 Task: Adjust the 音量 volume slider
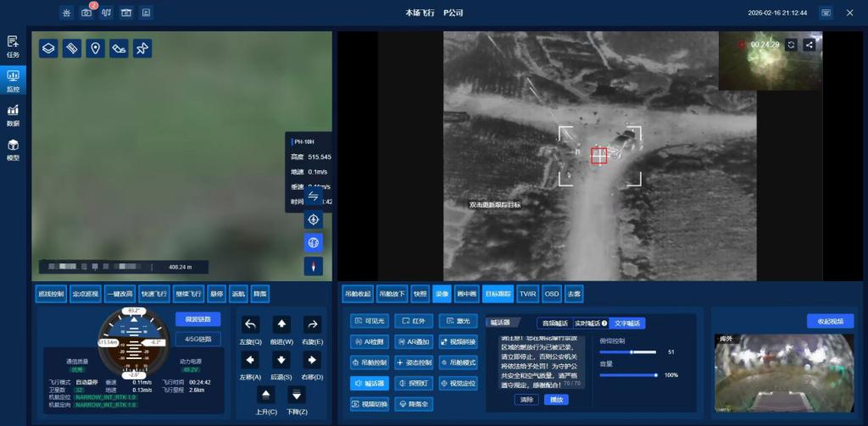pos(628,374)
